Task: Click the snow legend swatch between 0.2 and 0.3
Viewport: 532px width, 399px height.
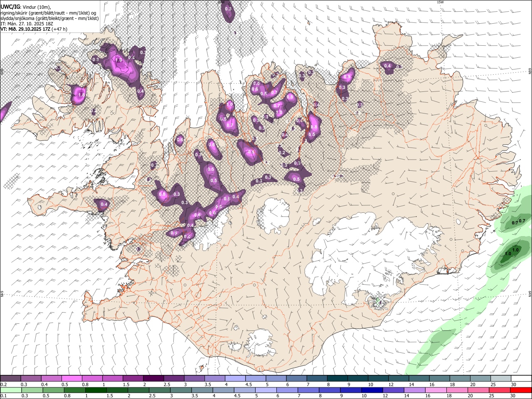Action: pos(10,379)
